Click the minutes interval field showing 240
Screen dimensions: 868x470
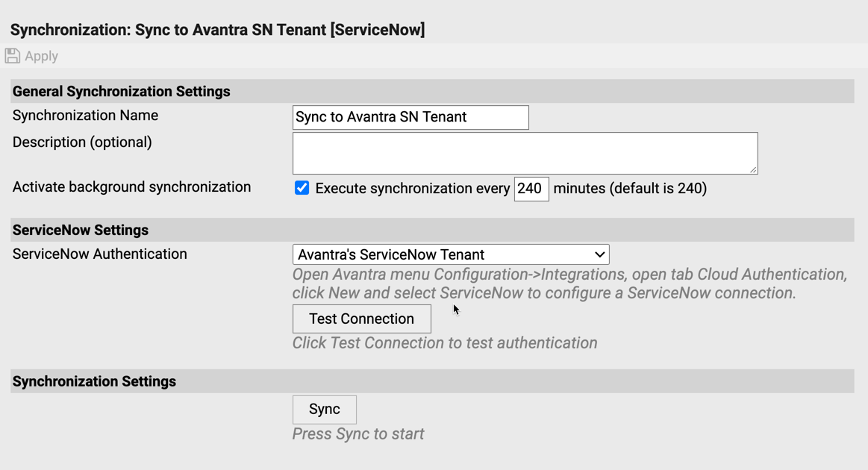point(531,189)
